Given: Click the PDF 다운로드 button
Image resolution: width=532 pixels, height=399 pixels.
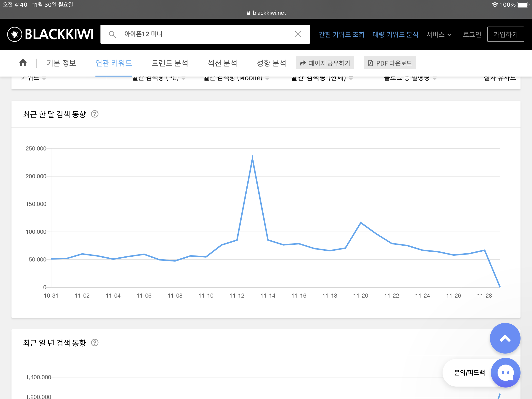Looking at the screenshot, I should (390, 63).
